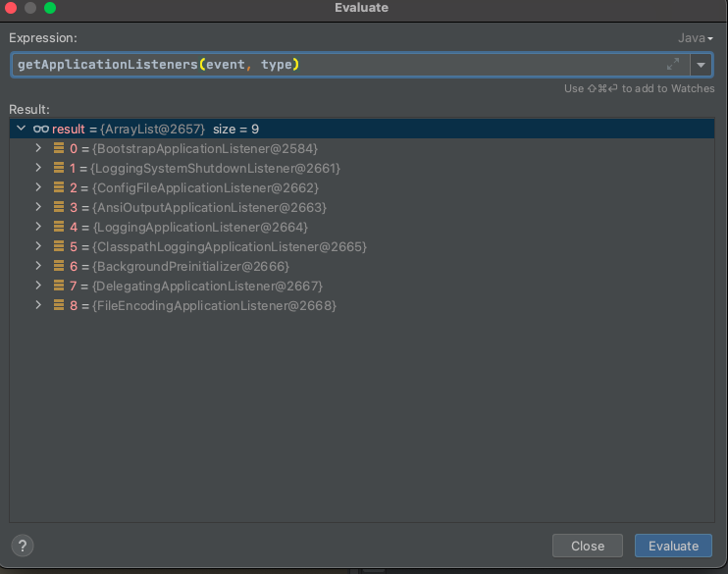The width and height of the screenshot is (728, 574).
Task: Click the list icon of BootstrapApplicationListener row
Action: click(x=59, y=148)
